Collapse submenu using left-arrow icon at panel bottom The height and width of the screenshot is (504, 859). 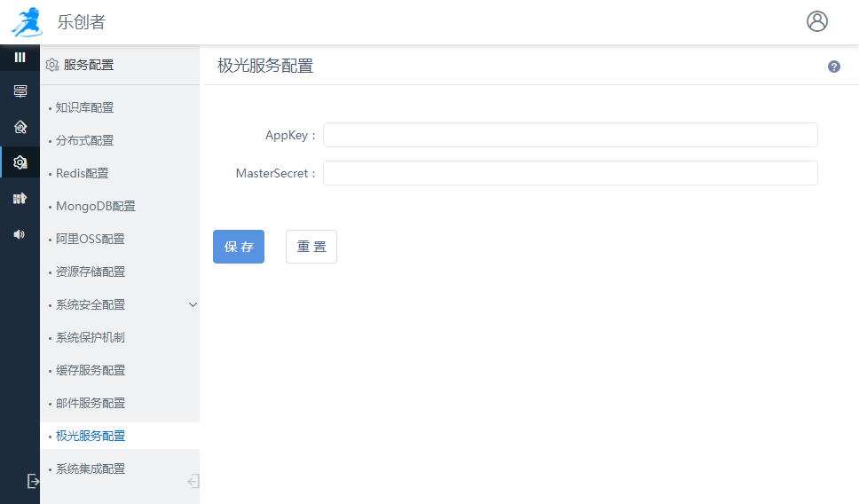193,481
